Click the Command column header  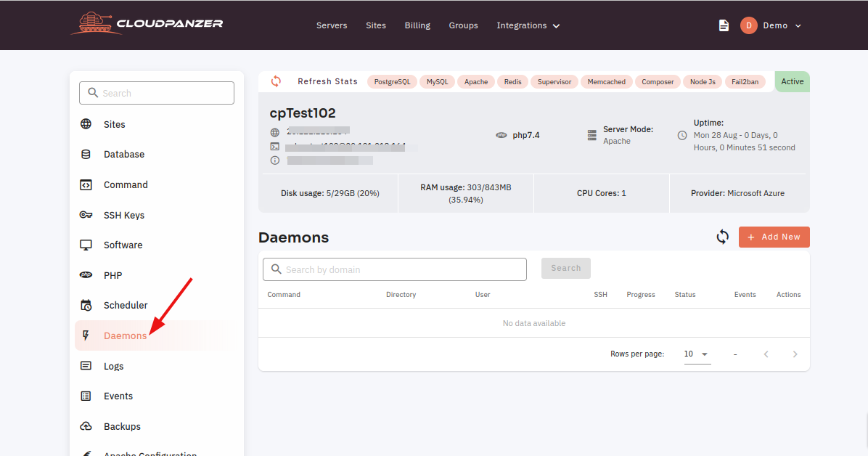[x=284, y=295]
